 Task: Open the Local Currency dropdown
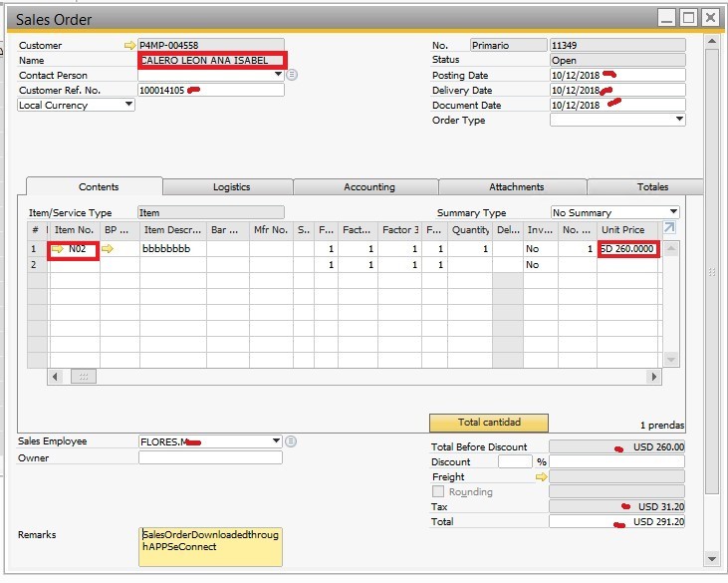(x=128, y=105)
